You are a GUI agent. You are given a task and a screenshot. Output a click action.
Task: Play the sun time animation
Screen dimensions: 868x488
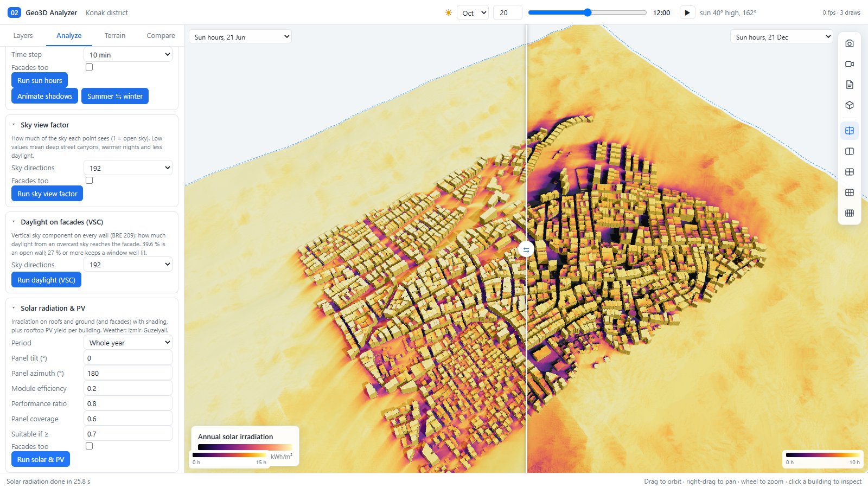[x=687, y=12]
